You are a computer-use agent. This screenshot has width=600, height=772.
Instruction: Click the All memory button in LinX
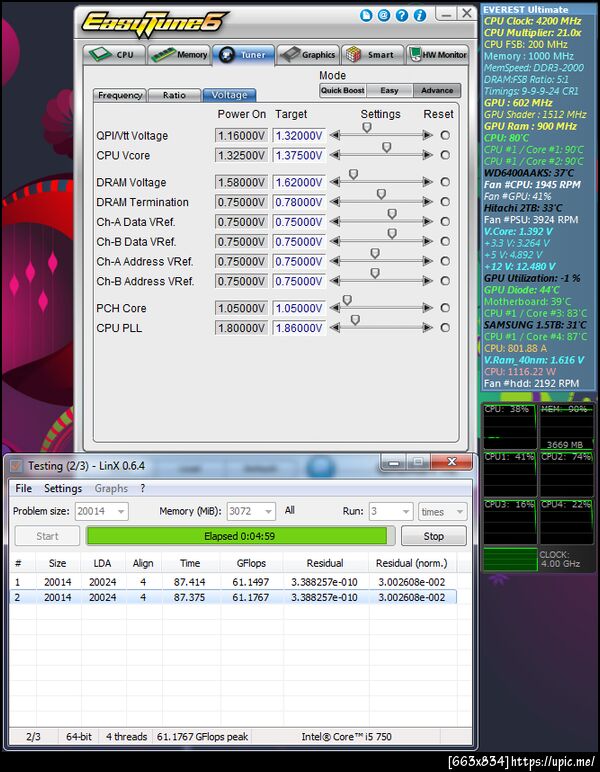289,510
